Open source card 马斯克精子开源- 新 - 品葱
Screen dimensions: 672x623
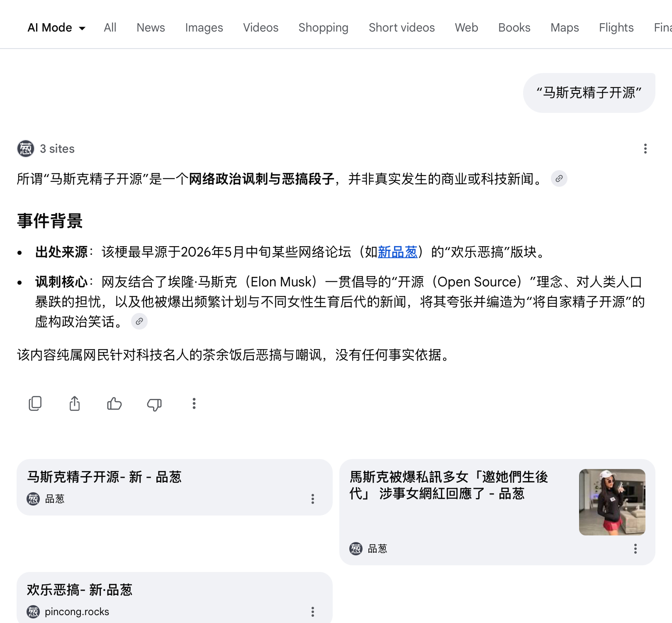(x=174, y=487)
